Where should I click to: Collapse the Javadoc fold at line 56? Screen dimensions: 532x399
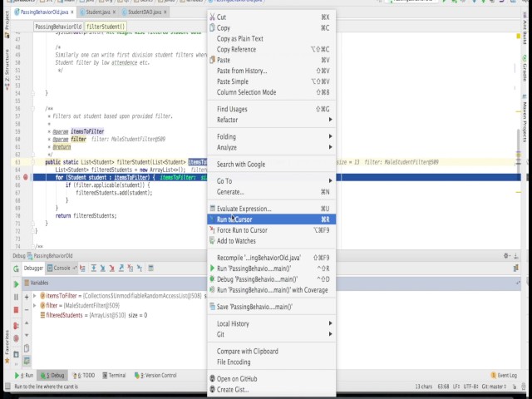pyautogui.click(x=33, y=109)
